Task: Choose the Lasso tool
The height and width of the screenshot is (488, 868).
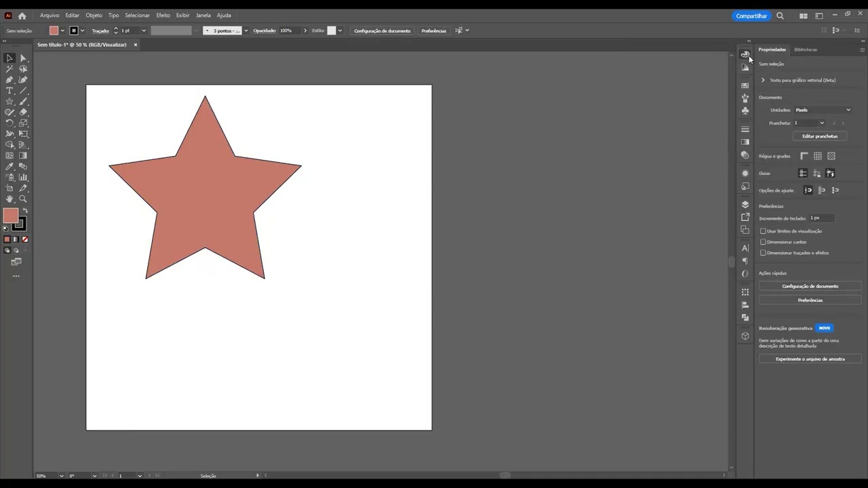Action: click(x=23, y=69)
